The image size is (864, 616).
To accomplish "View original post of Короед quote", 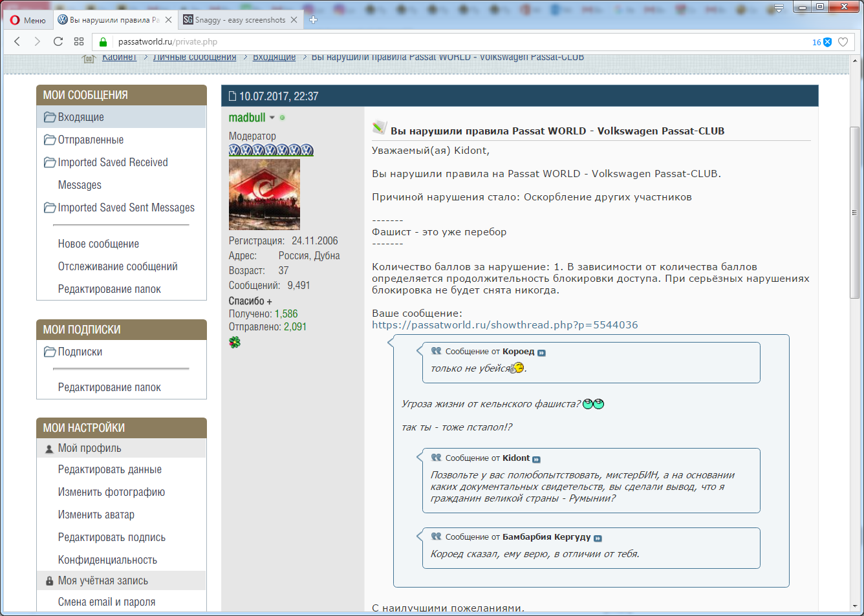I will tap(542, 352).
